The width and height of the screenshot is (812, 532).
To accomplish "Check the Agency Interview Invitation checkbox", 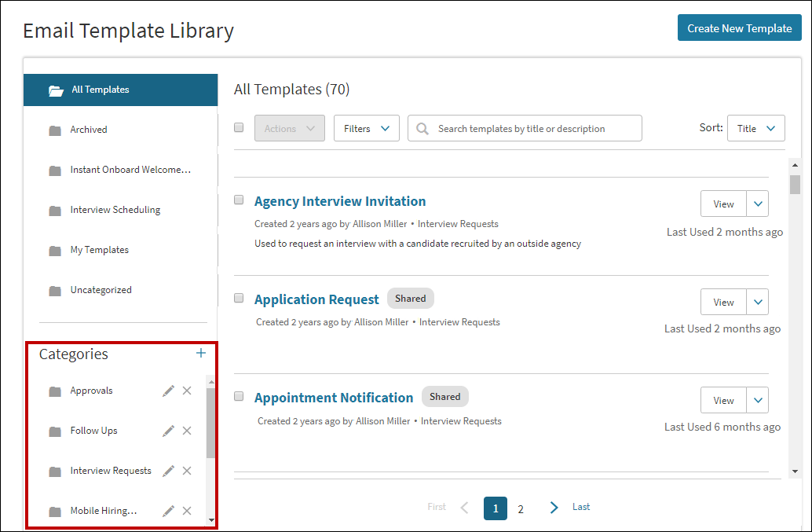I will 239,200.
